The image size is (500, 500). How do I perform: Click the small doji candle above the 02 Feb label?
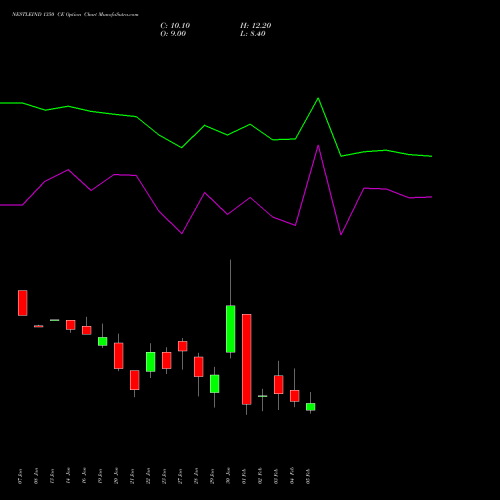(263, 396)
